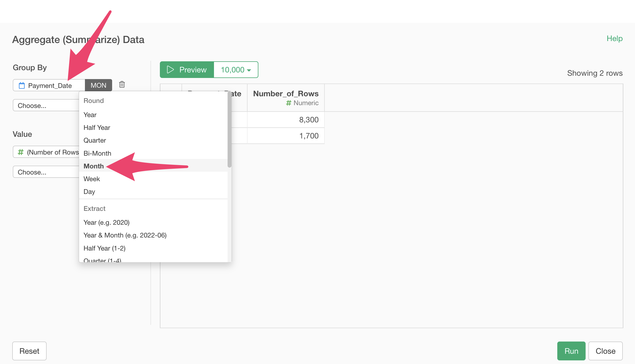Click the hash icon beside Number of Rows
Screen dimensions: 635x364
pos(21,152)
